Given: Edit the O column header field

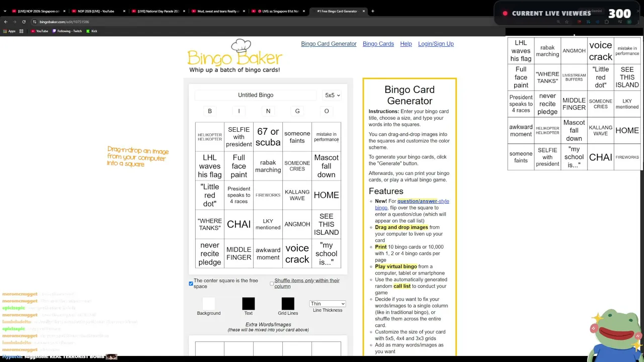Looking at the screenshot, I should pos(327,111).
